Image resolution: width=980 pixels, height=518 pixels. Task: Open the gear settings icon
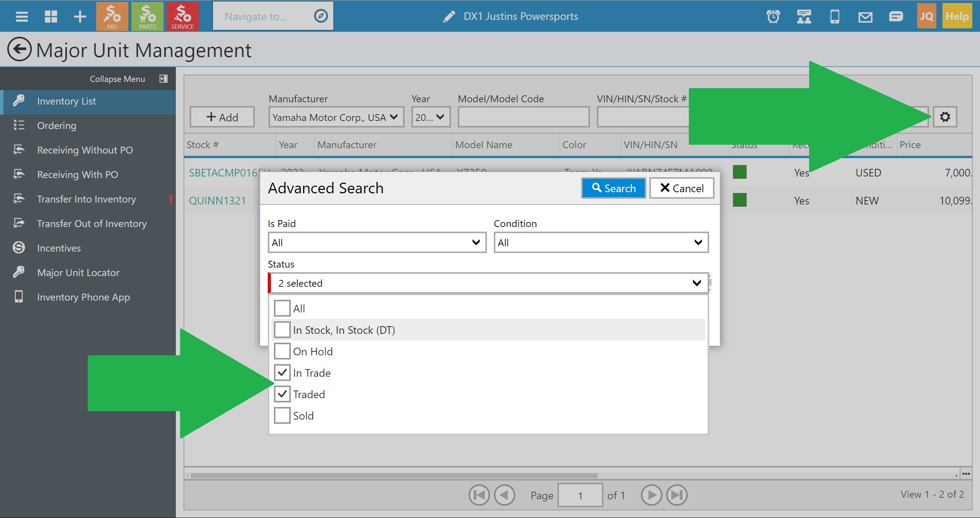pyautogui.click(x=945, y=117)
